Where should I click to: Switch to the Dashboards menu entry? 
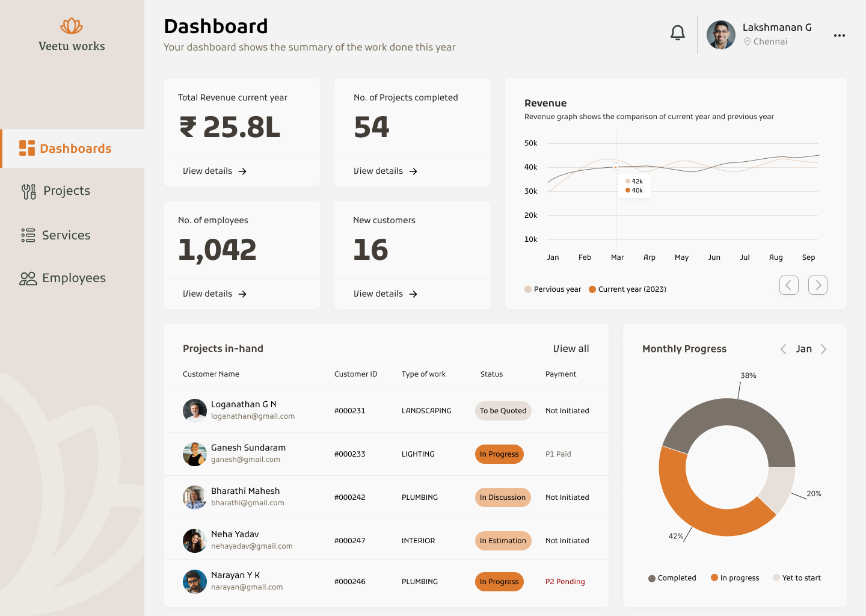click(x=76, y=148)
